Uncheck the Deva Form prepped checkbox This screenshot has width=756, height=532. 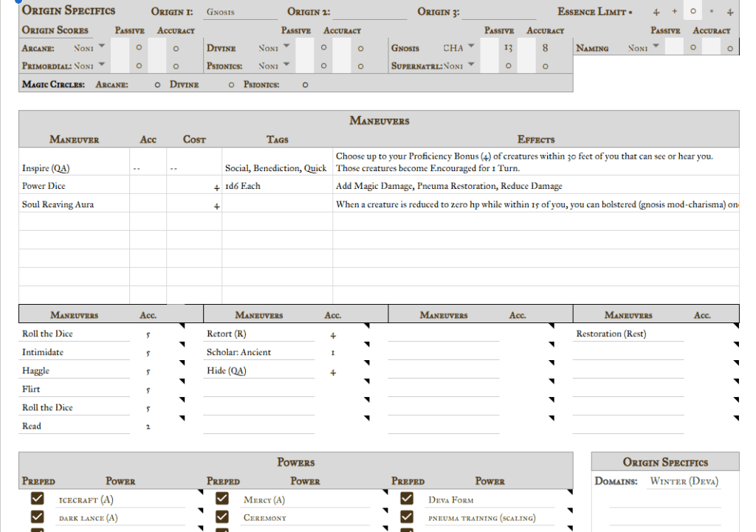point(407,498)
